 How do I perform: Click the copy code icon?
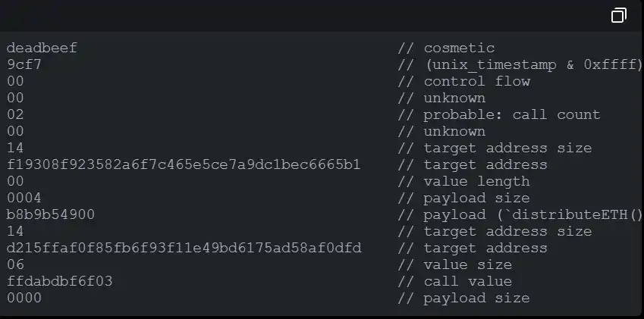pos(619,15)
